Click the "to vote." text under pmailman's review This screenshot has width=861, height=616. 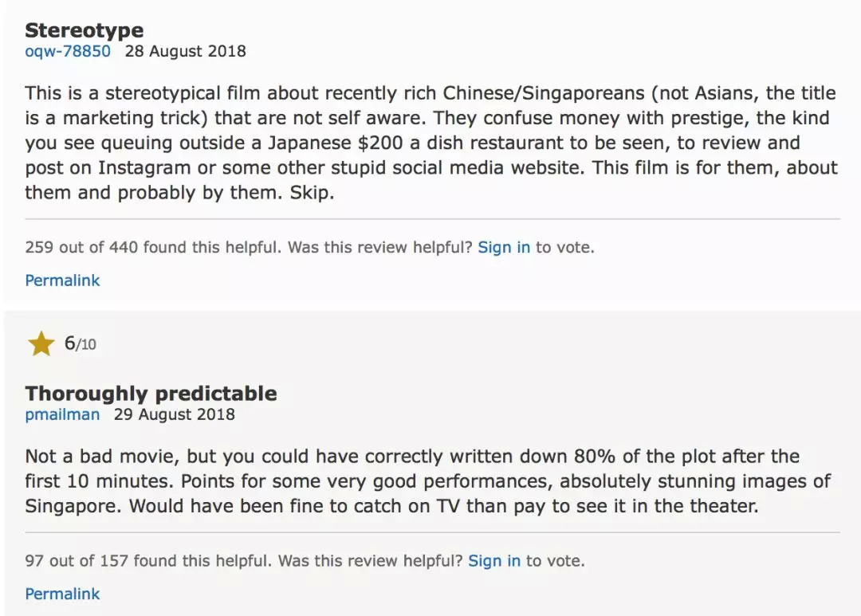click(x=555, y=561)
